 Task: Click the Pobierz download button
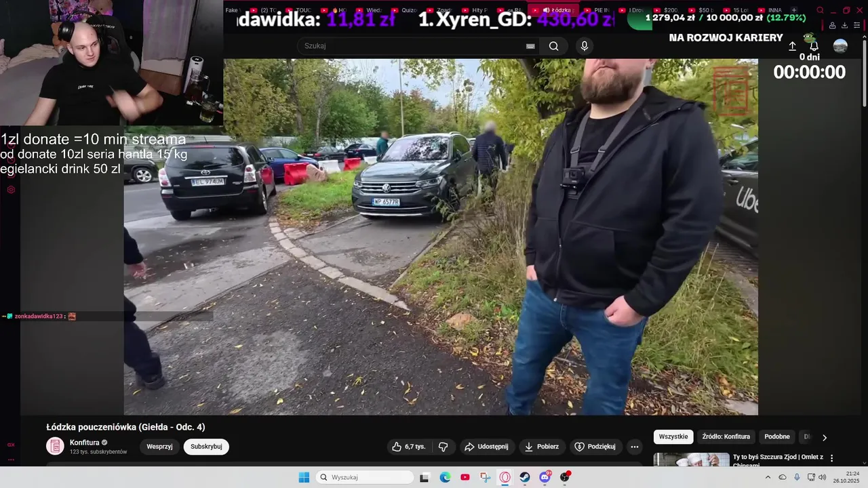click(x=542, y=447)
